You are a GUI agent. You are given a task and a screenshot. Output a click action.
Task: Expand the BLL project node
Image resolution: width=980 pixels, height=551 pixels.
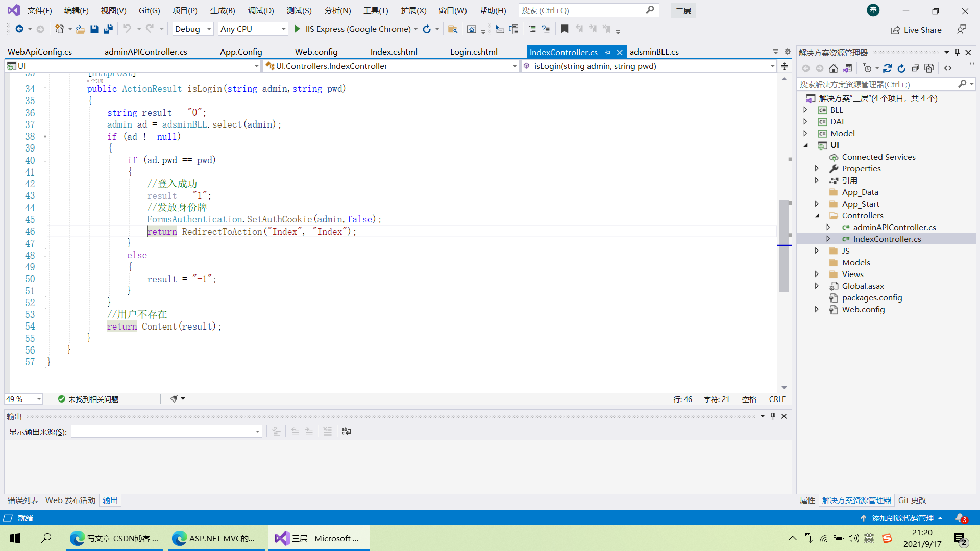coord(805,110)
